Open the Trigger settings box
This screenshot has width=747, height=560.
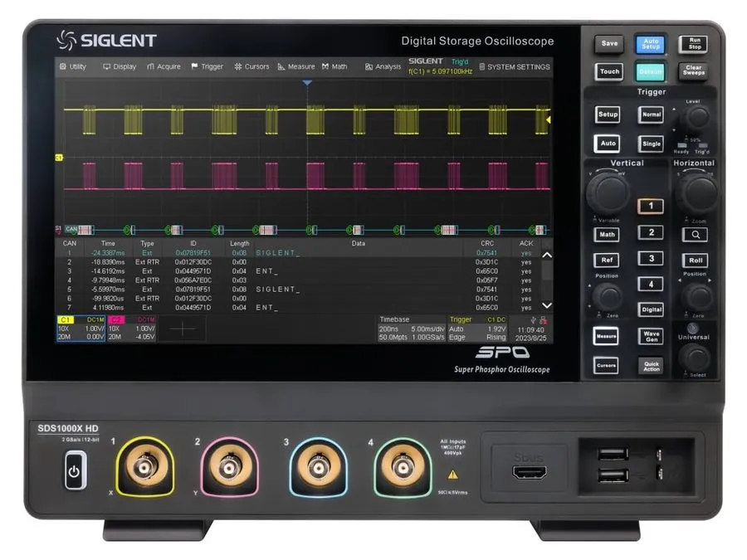[x=477, y=328]
